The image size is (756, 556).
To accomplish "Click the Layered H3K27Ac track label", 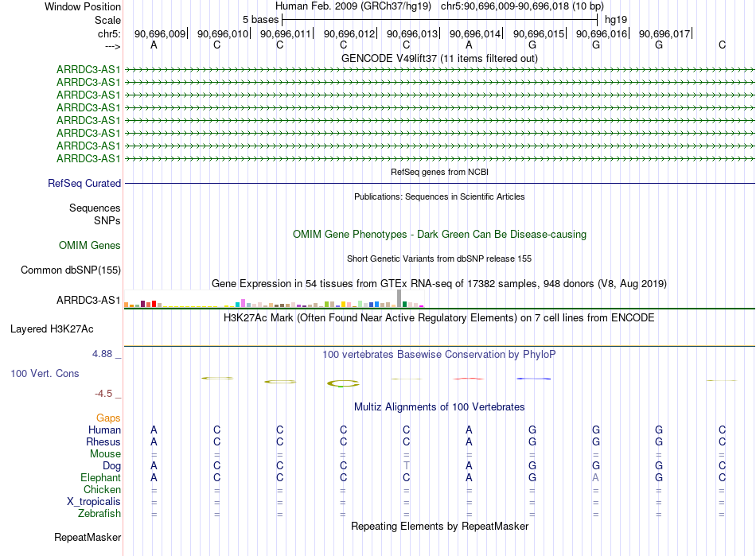I will [x=52, y=329].
